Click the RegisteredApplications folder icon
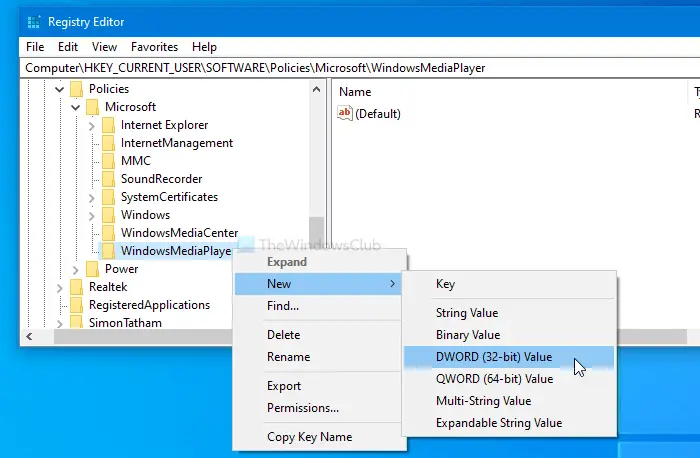This screenshot has width=700, height=458. coord(77,305)
